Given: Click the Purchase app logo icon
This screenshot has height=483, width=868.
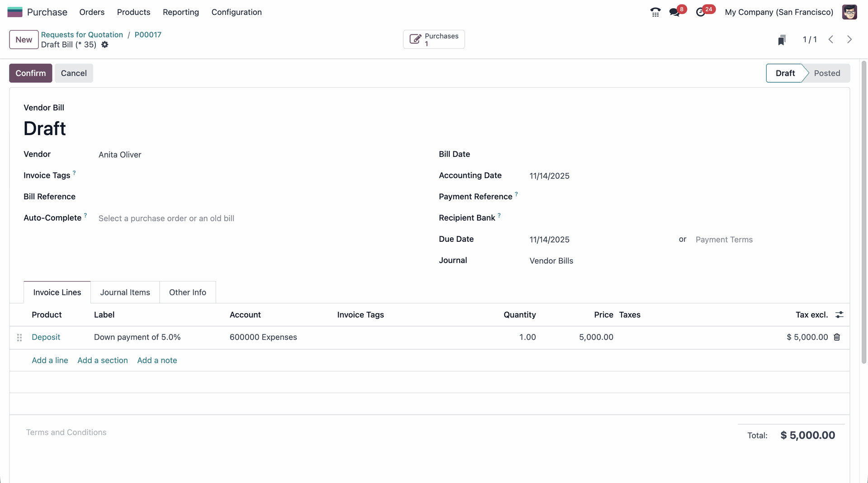Looking at the screenshot, I should pos(15,12).
